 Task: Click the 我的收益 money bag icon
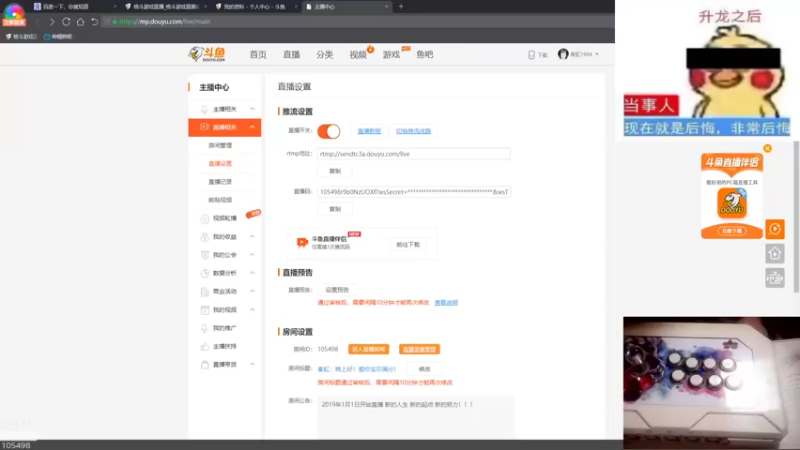205,237
